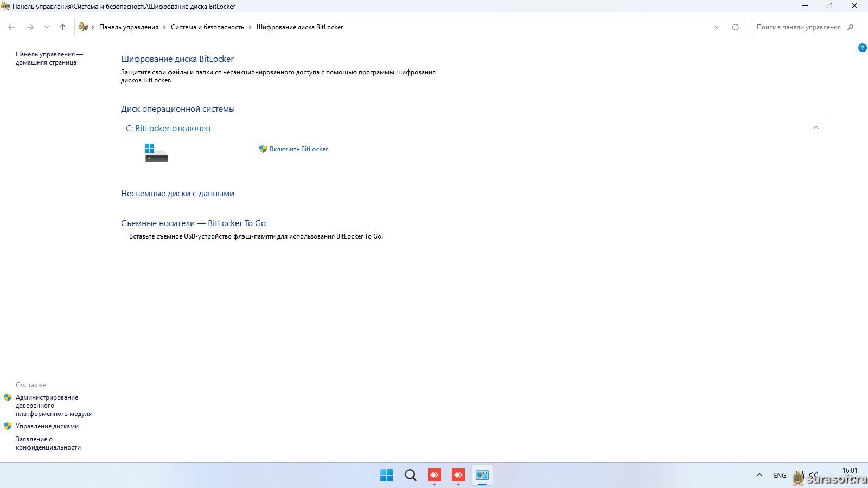Minimize the Control Panel window
Screen dimensions: 868x488
tap(805, 6)
